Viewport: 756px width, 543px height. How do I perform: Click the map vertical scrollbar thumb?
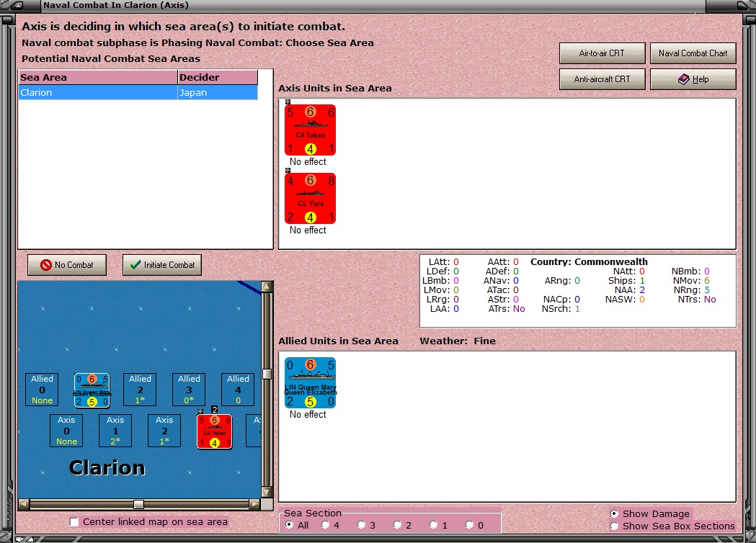[x=267, y=374]
